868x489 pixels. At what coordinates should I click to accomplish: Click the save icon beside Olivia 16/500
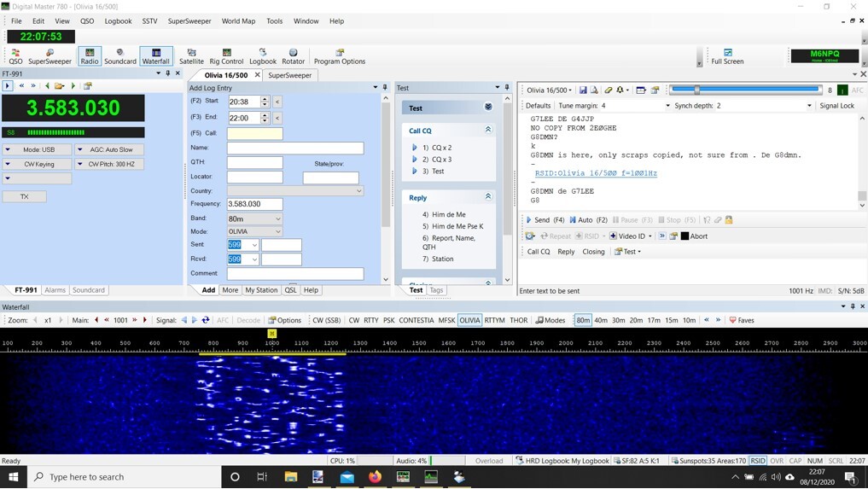coord(583,90)
